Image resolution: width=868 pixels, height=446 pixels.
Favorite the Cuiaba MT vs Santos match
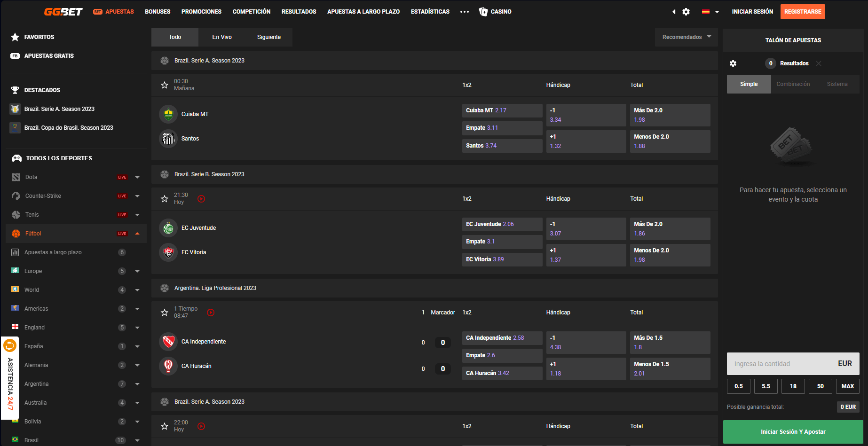(165, 85)
